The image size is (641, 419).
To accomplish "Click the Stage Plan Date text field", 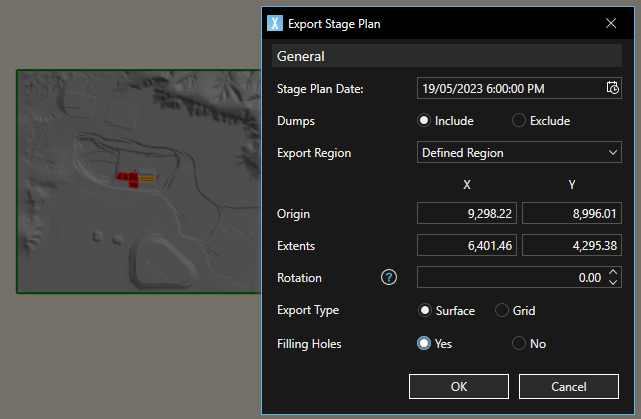I will coord(508,88).
